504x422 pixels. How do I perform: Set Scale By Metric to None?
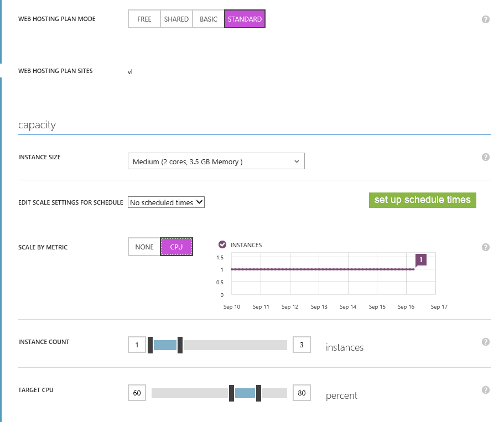point(144,247)
